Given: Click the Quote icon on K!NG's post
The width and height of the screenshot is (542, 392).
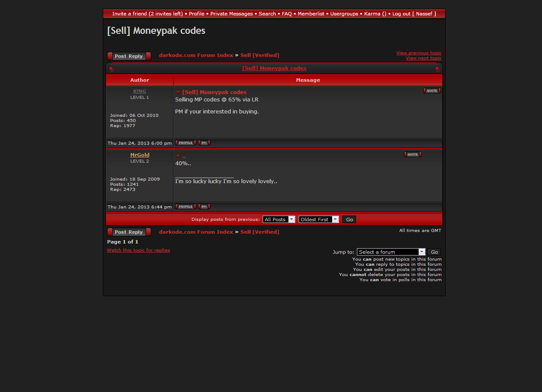Looking at the screenshot, I should point(432,90).
